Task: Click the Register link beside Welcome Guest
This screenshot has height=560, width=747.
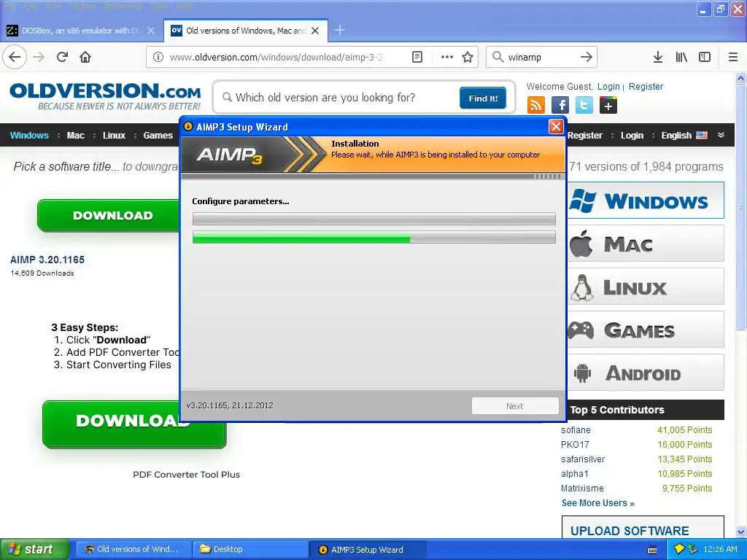Action: (x=646, y=87)
